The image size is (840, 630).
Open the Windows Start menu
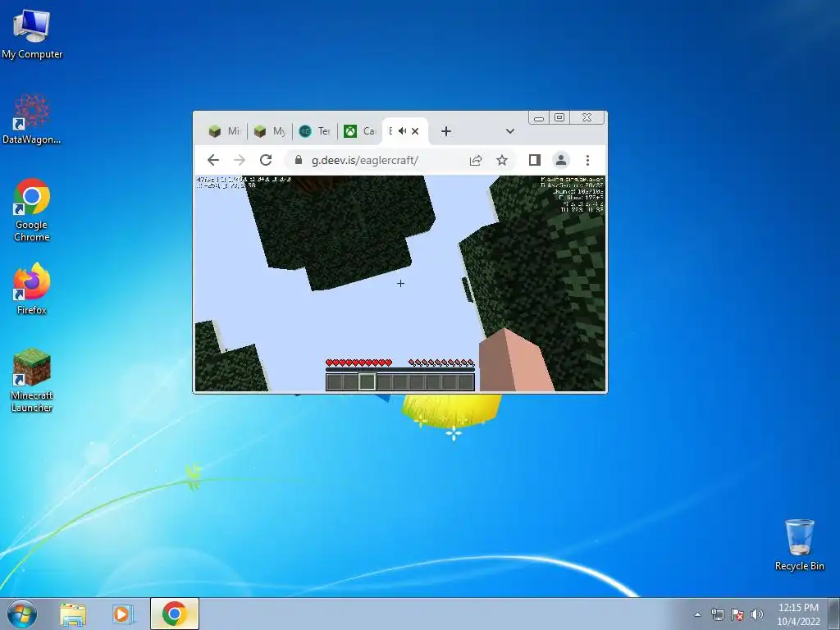[22, 614]
